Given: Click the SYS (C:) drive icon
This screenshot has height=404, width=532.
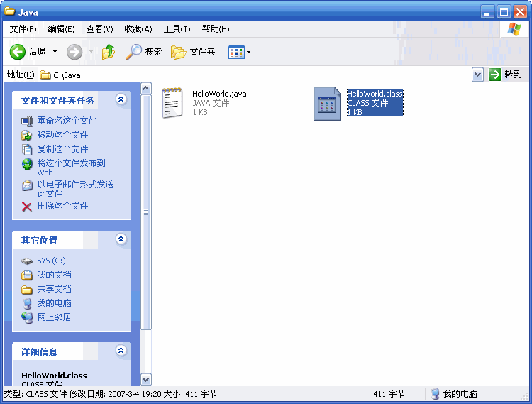Looking at the screenshot, I should [x=27, y=261].
